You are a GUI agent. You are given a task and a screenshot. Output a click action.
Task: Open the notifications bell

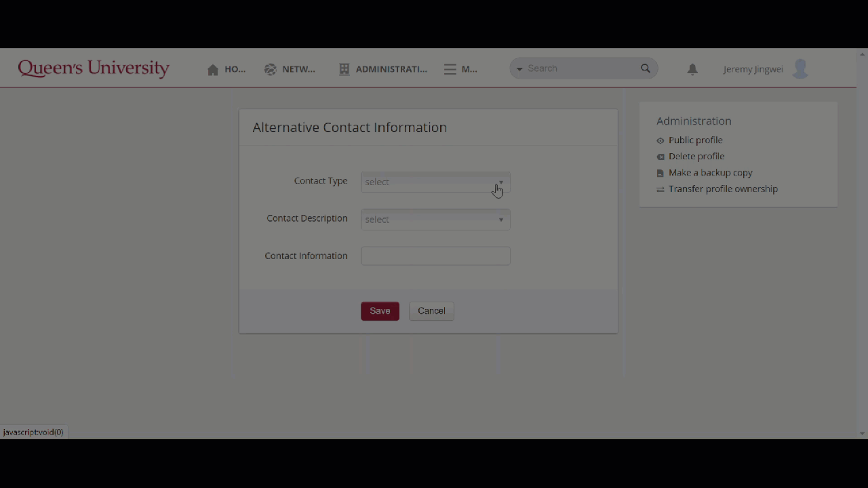(x=692, y=69)
